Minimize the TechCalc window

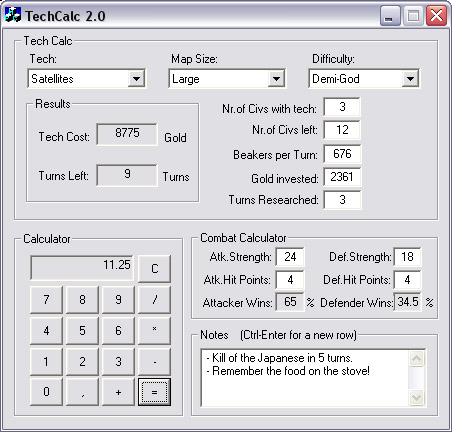pyautogui.click(x=390, y=16)
